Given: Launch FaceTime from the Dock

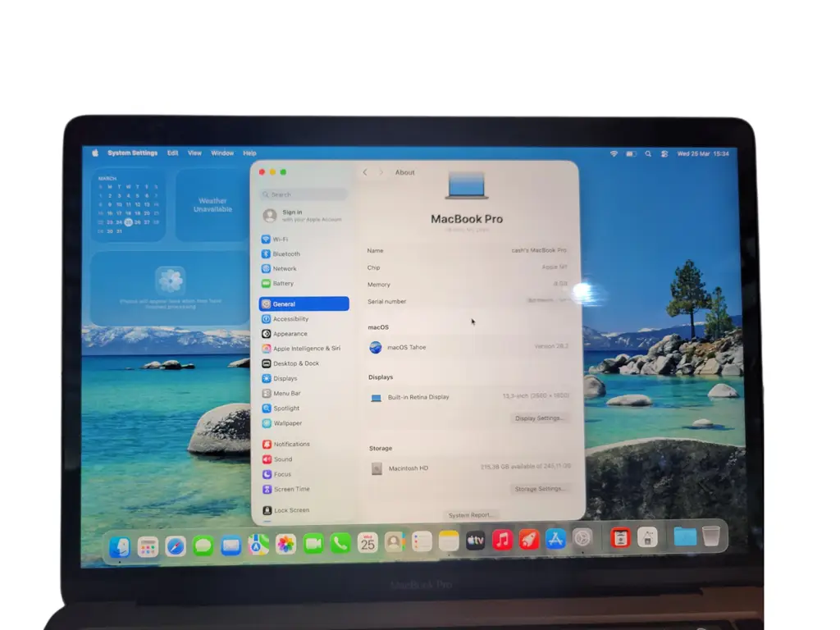Looking at the screenshot, I should [x=313, y=544].
